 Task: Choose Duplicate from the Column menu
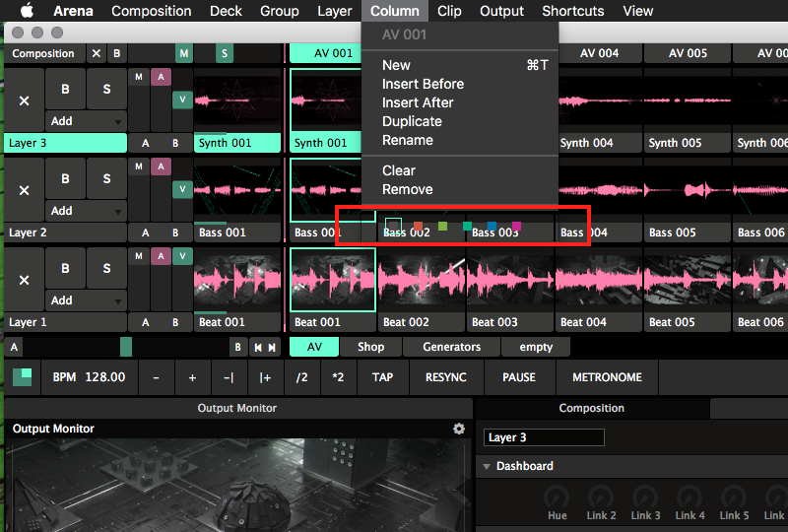(412, 121)
